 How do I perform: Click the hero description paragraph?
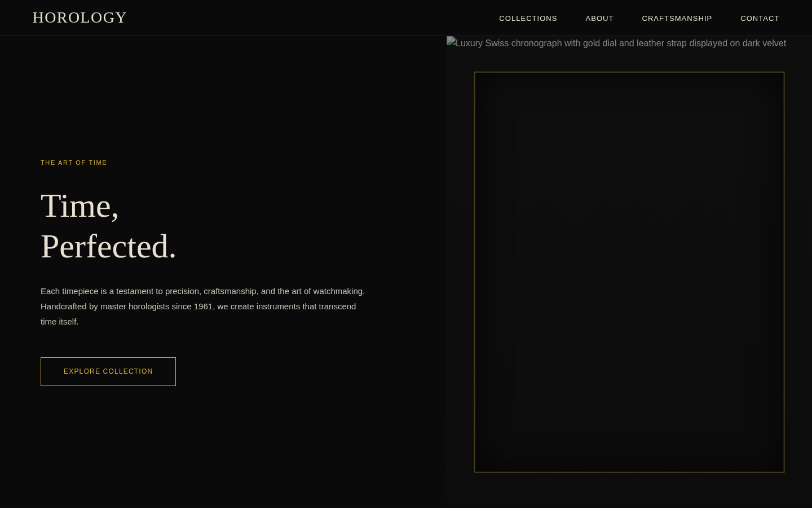pos(203,306)
